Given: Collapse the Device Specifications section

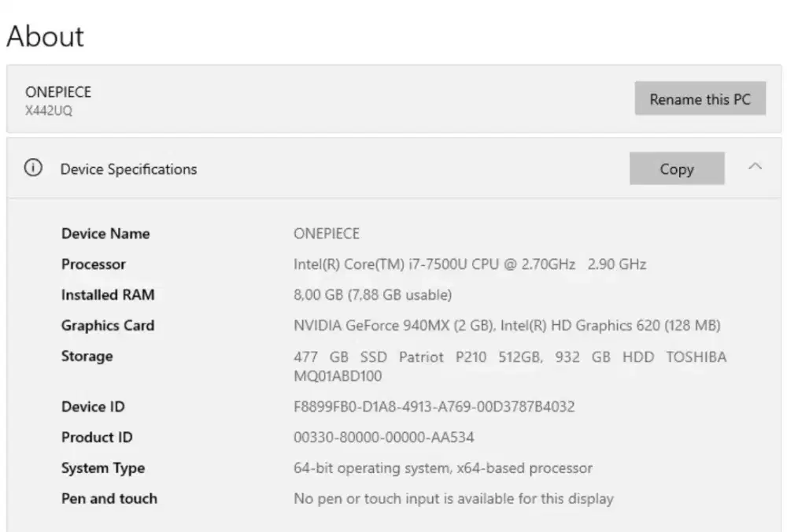Looking at the screenshot, I should pos(756,167).
